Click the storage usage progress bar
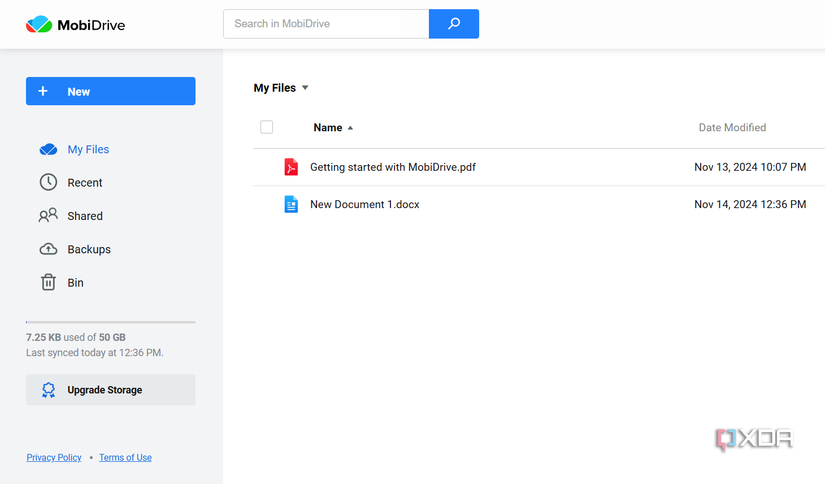The width and height of the screenshot is (825, 484). coord(110,322)
